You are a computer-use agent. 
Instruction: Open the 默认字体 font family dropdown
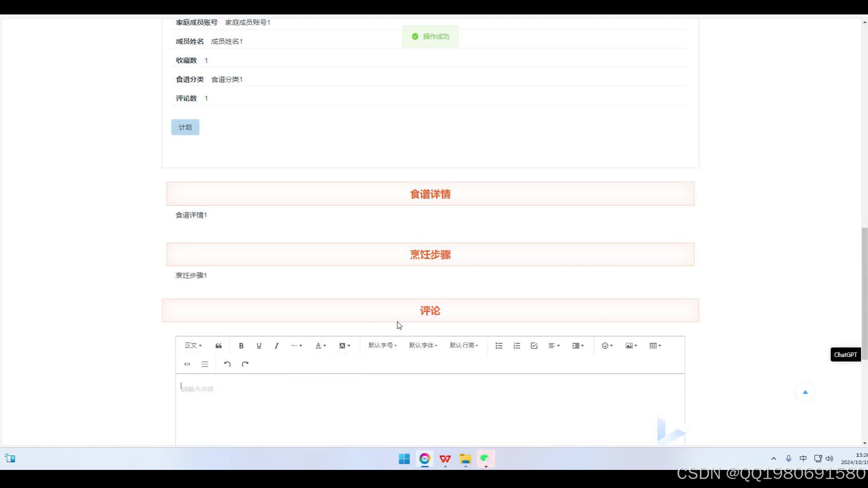point(423,345)
